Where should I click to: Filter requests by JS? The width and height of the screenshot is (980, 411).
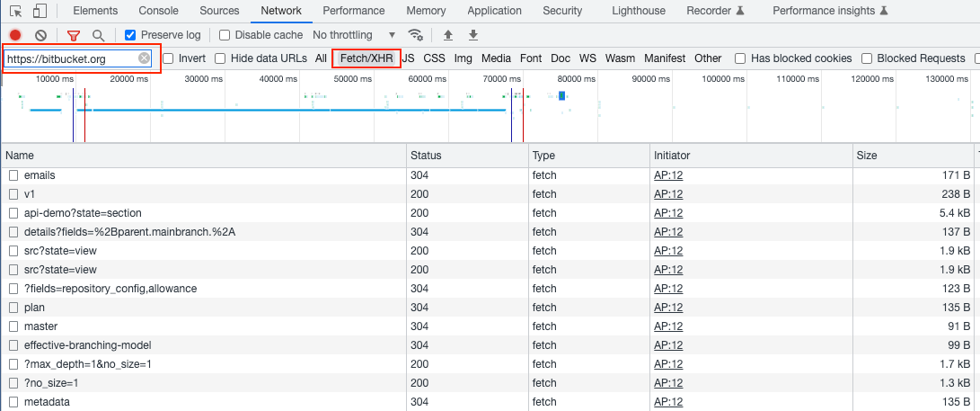(x=408, y=58)
